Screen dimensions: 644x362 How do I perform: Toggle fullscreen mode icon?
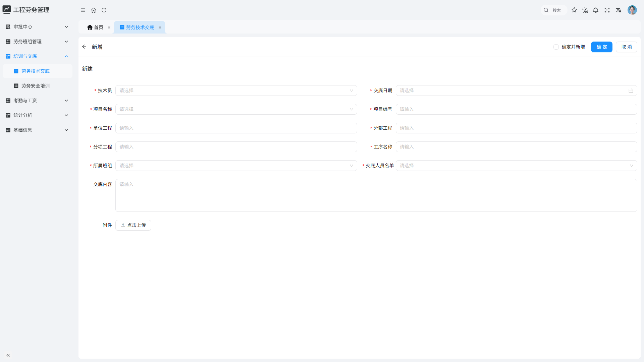[607, 10]
